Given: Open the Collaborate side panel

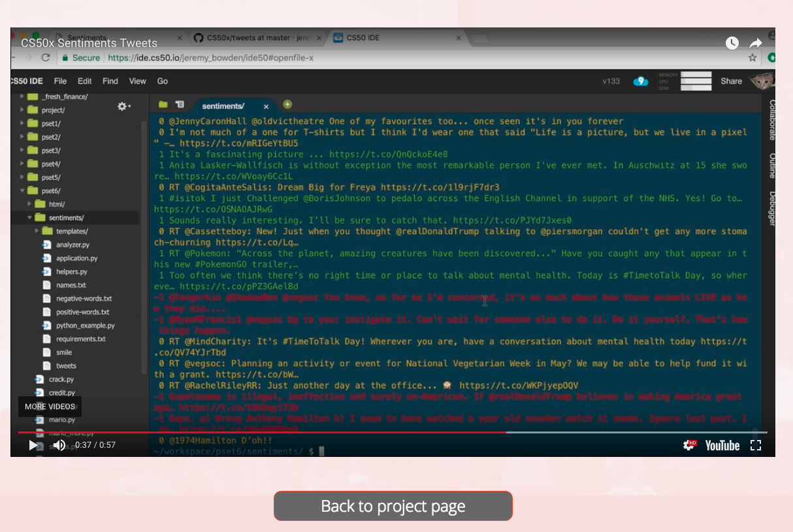Looking at the screenshot, I should pos(771,120).
